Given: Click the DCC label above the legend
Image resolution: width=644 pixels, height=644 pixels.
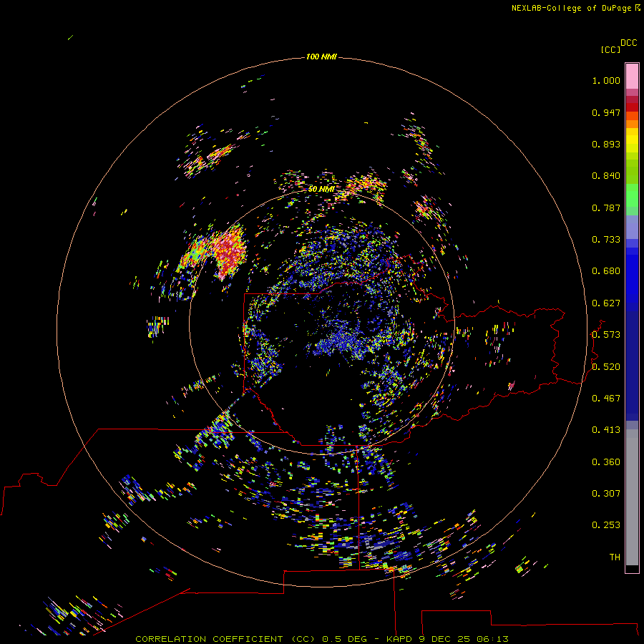Looking at the screenshot, I should (x=628, y=43).
